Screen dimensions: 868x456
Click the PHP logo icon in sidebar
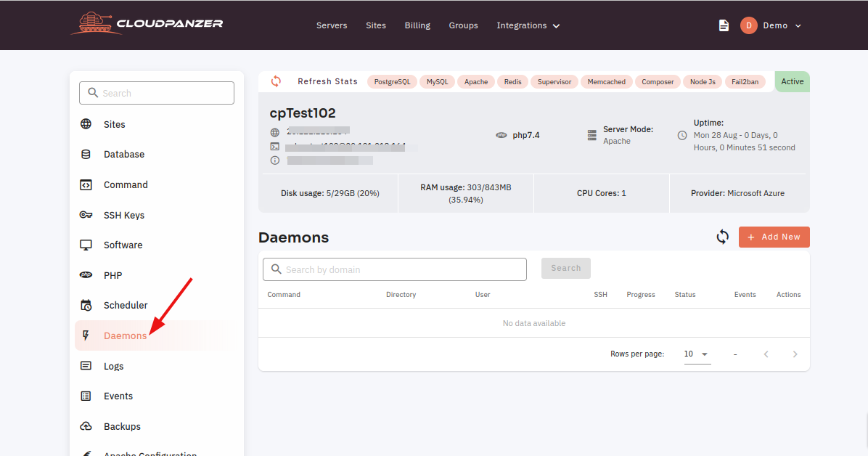click(86, 274)
